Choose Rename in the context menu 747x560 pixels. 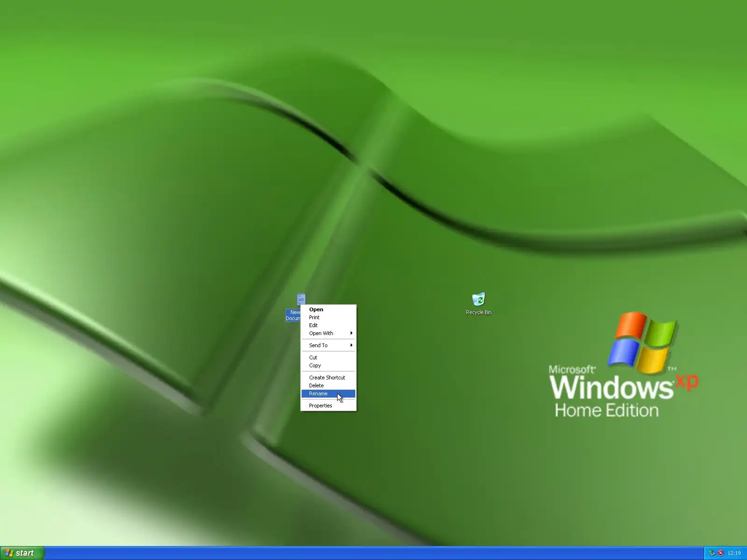pos(328,393)
